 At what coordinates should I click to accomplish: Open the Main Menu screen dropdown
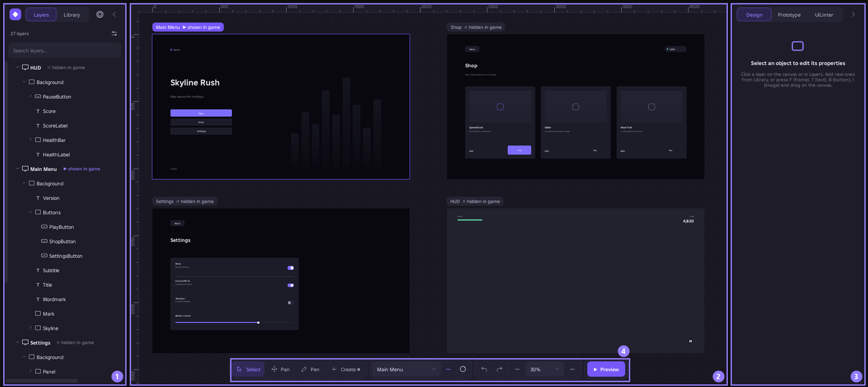pos(406,369)
